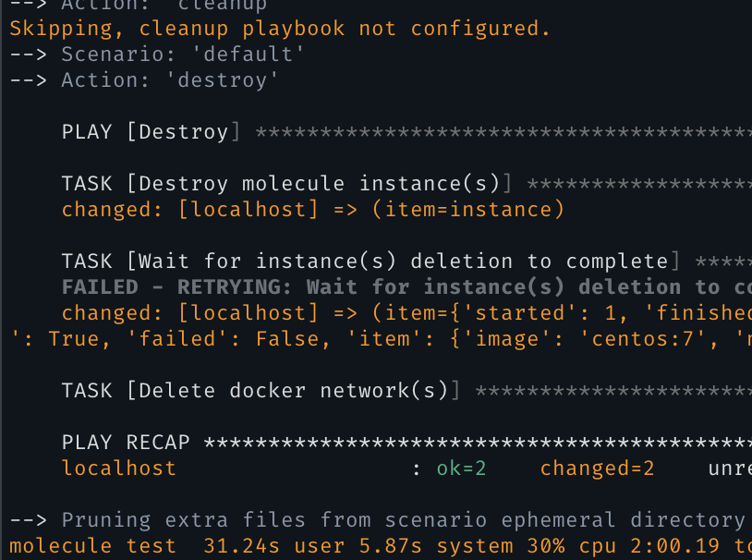Click the 'changed' line with item={'started': 1
The image size is (752, 560).
406,313
